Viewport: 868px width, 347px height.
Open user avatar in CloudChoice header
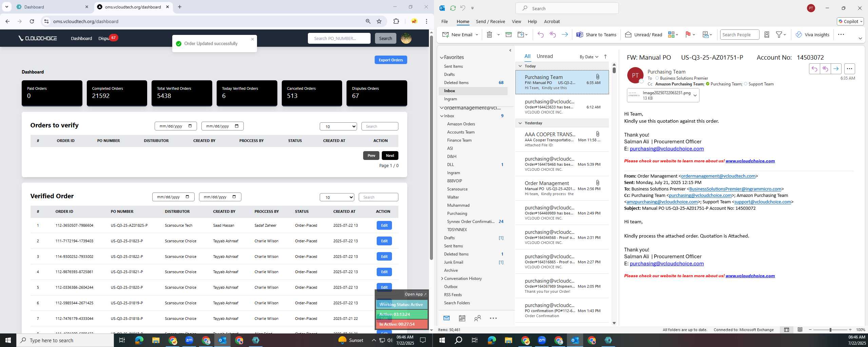(406, 38)
